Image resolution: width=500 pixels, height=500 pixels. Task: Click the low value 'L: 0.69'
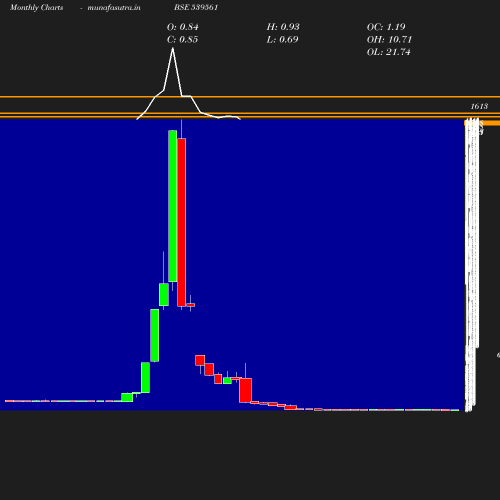[x=282, y=40]
